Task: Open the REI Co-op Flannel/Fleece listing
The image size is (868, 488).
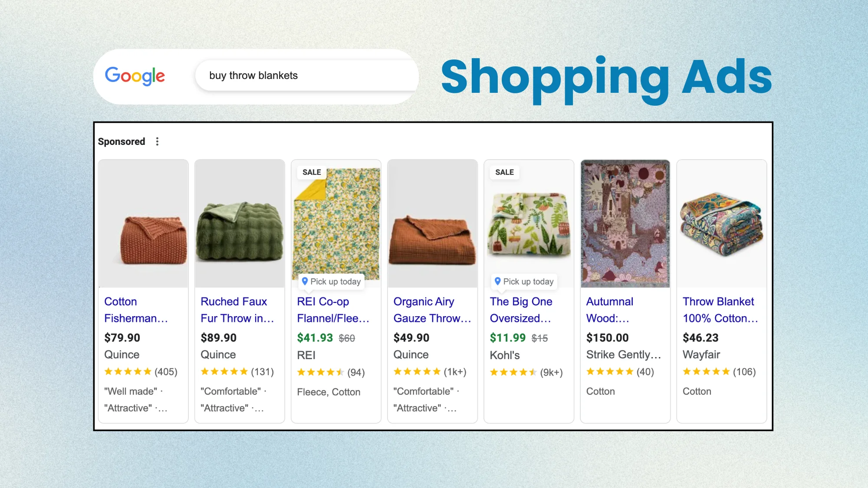Action: [x=333, y=310]
